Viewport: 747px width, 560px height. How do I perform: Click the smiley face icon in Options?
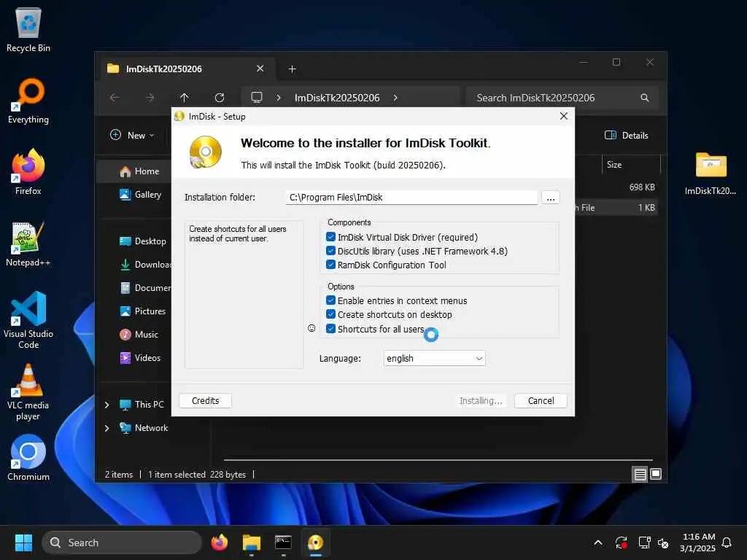pyautogui.click(x=311, y=328)
